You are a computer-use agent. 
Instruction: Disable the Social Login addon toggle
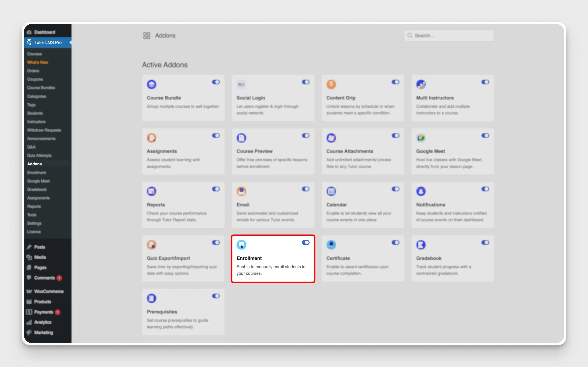click(306, 82)
